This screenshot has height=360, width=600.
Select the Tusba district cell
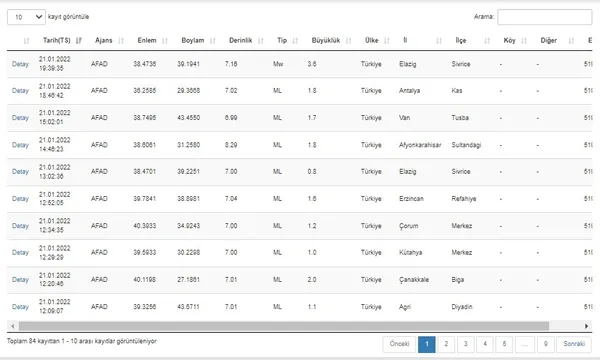point(460,118)
